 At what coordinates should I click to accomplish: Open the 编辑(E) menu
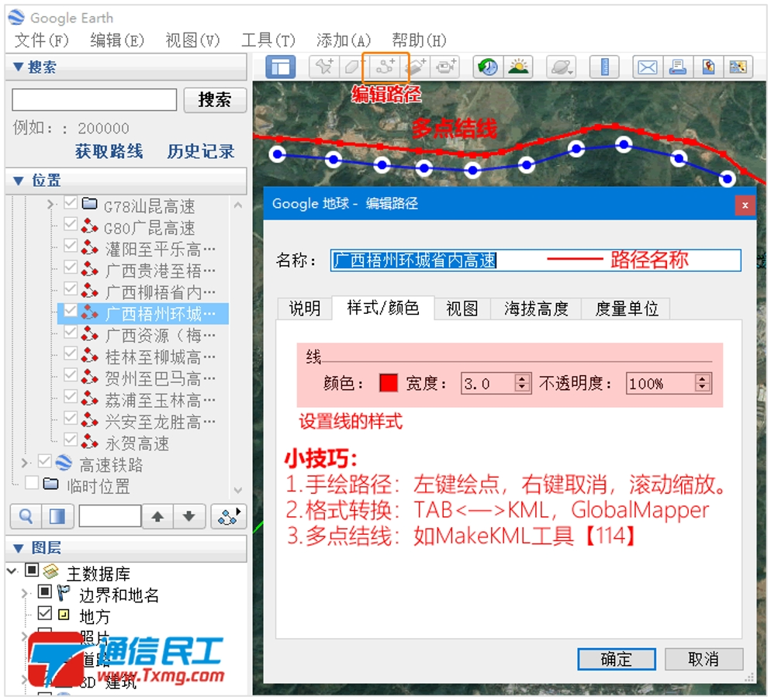[117, 40]
